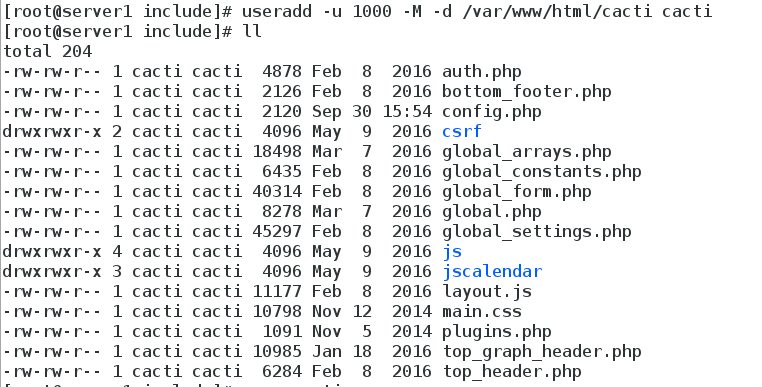Select global_arrays.php in the listing
762x387 pixels.
tap(526, 152)
